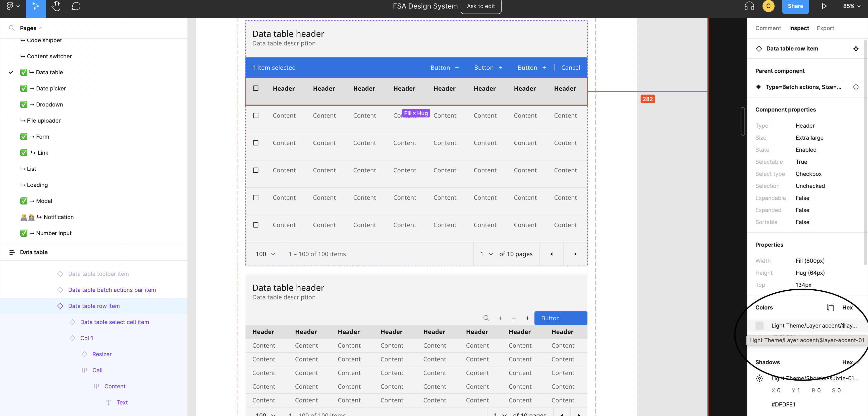Go to main component target icon
The height and width of the screenshot is (416, 868).
855,87
